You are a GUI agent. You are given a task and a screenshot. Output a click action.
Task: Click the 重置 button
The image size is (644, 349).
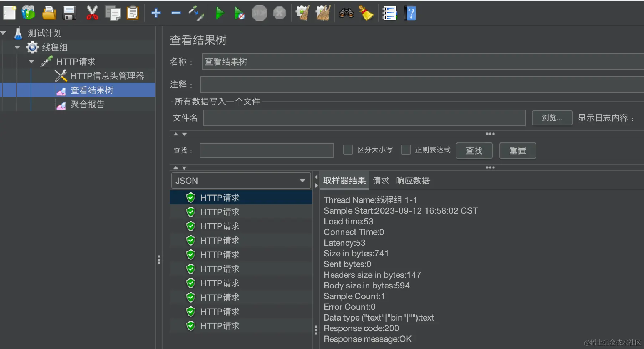point(518,151)
